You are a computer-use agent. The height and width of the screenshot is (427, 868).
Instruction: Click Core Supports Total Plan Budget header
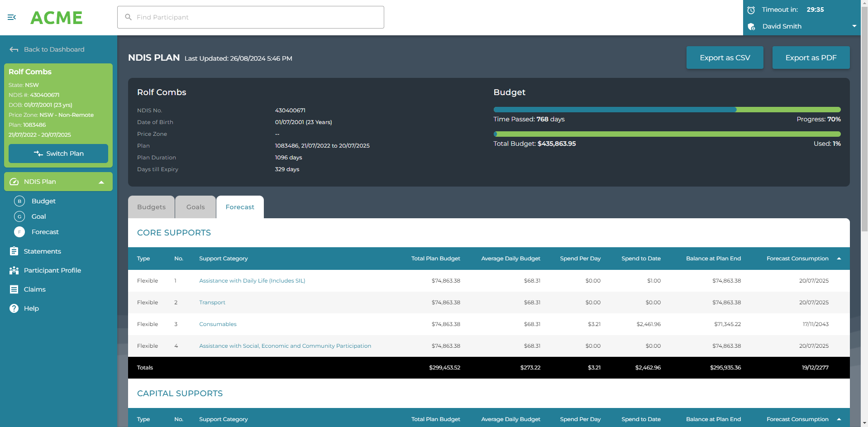[x=435, y=259]
